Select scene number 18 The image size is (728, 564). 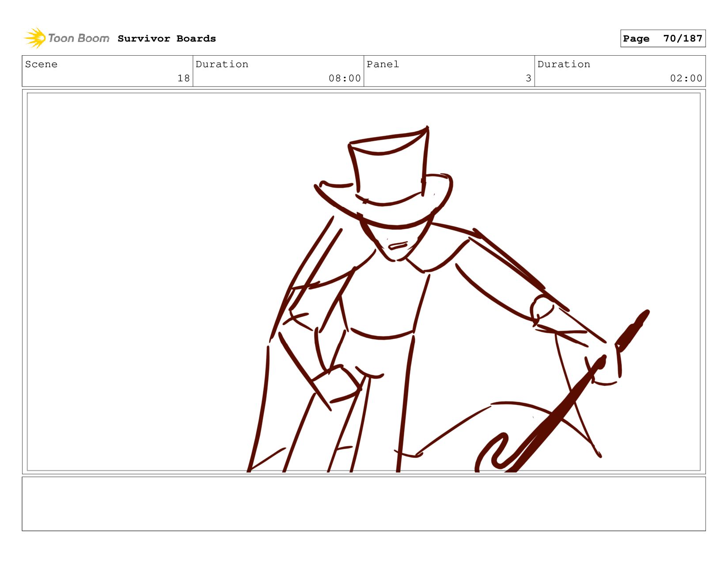tap(183, 78)
